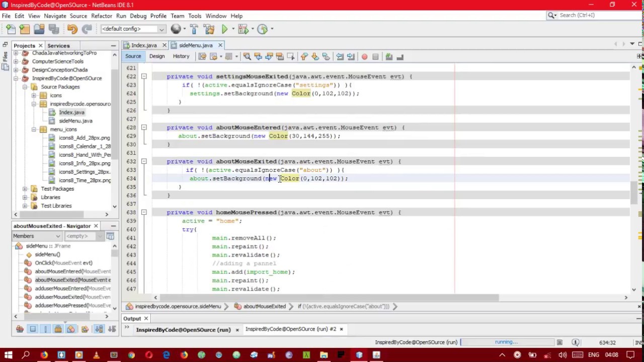The image size is (644, 362).
Task: Click the Comment code icon
Action: 389,57
